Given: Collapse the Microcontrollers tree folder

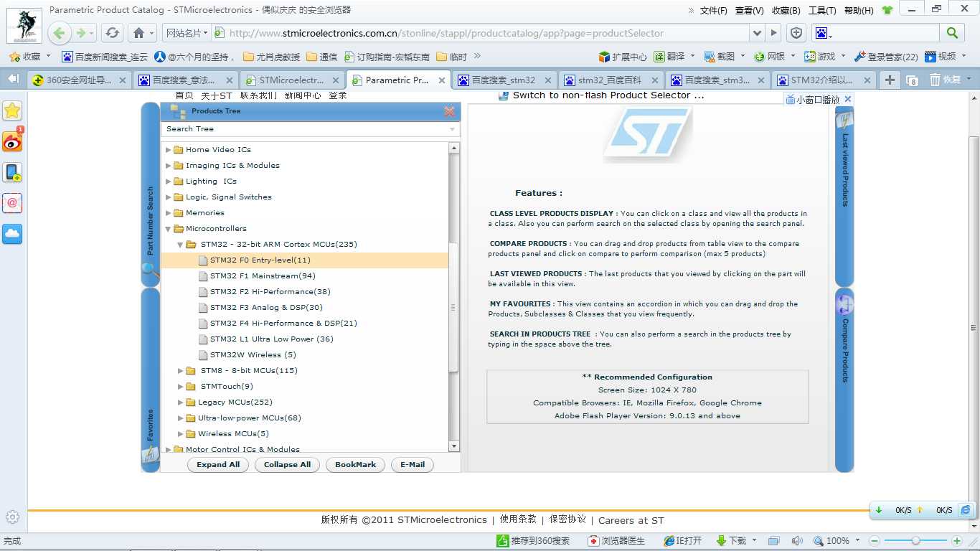Looking at the screenshot, I should click(x=169, y=229).
